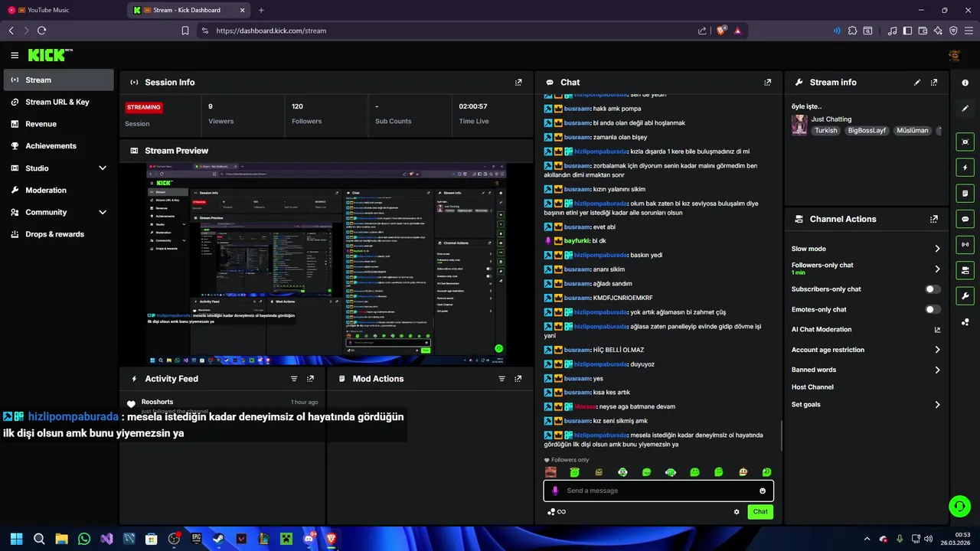Toggle session info broadcast widget in sidebar
This screenshot has width=980, height=551.
coord(965,245)
